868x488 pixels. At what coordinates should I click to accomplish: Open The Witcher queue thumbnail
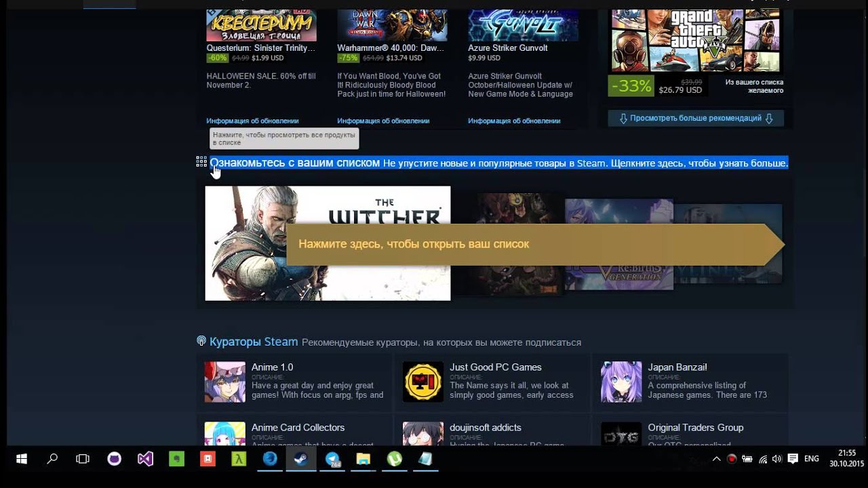tap(328, 243)
